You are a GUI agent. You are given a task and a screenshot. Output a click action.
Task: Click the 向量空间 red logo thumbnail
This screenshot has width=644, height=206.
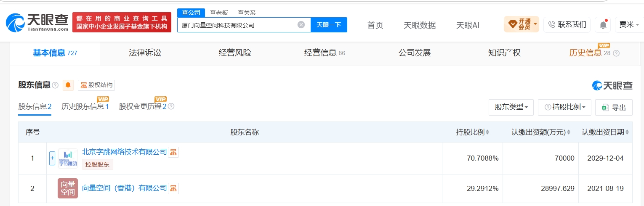(x=68, y=188)
